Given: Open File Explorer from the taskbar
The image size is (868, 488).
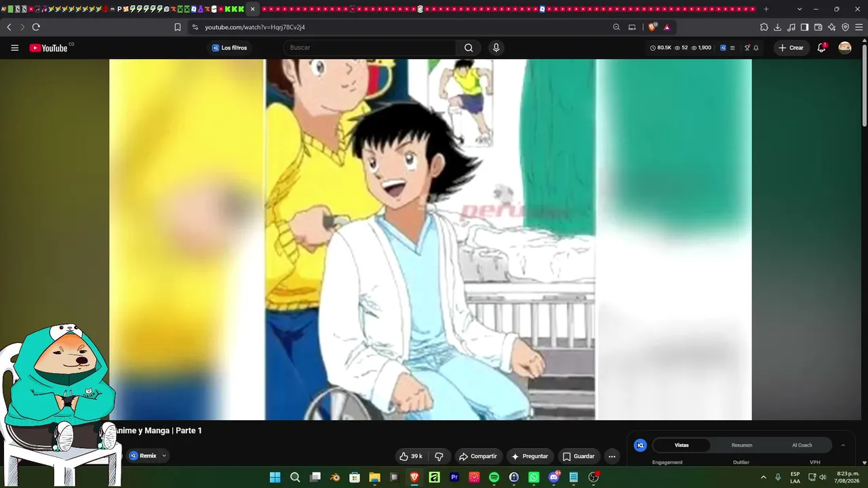Looking at the screenshot, I should [374, 477].
